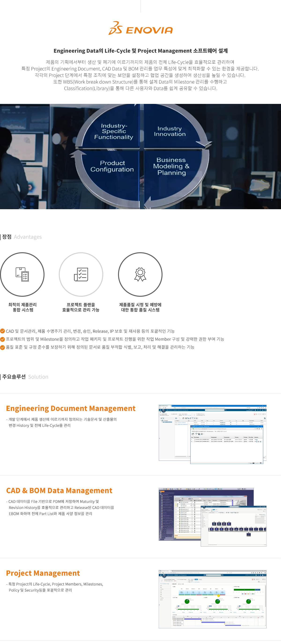This screenshot has height=644, width=281.
Task: Click the bullet text starting CAD 및 문서관리
Action: click(90, 331)
